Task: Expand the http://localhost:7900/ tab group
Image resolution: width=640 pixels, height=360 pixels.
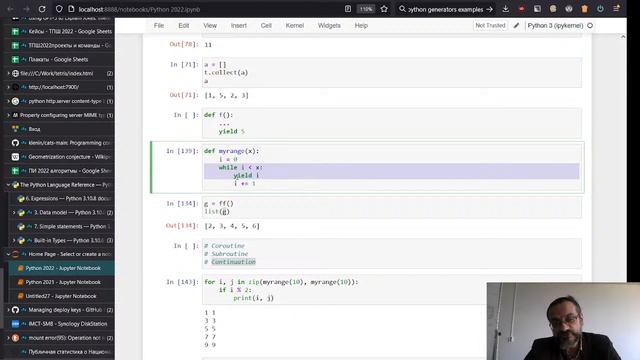Action: [x=8, y=87]
